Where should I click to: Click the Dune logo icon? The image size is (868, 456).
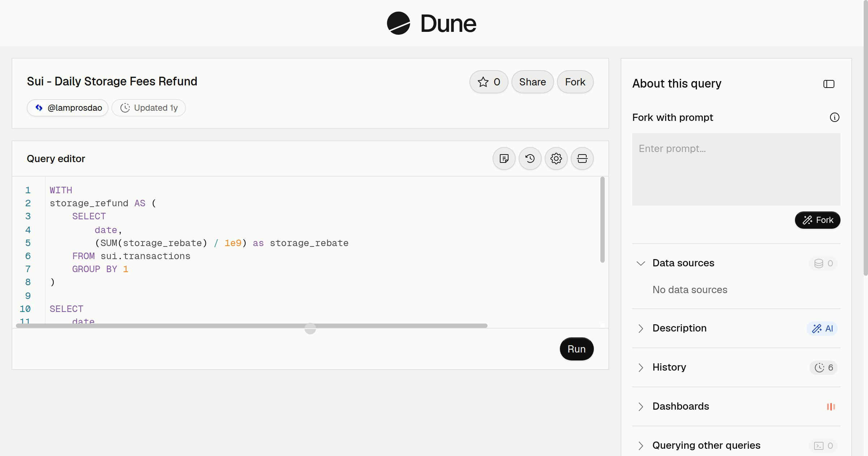pyautogui.click(x=398, y=23)
